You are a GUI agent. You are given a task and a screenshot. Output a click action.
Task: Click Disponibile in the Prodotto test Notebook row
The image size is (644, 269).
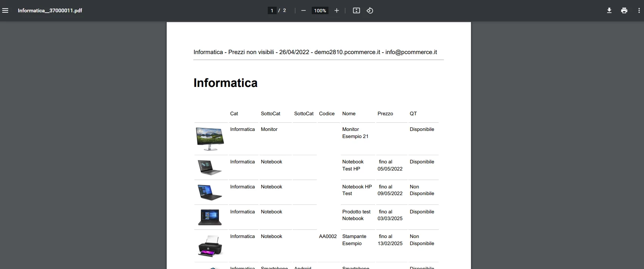pyautogui.click(x=422, y=212)
